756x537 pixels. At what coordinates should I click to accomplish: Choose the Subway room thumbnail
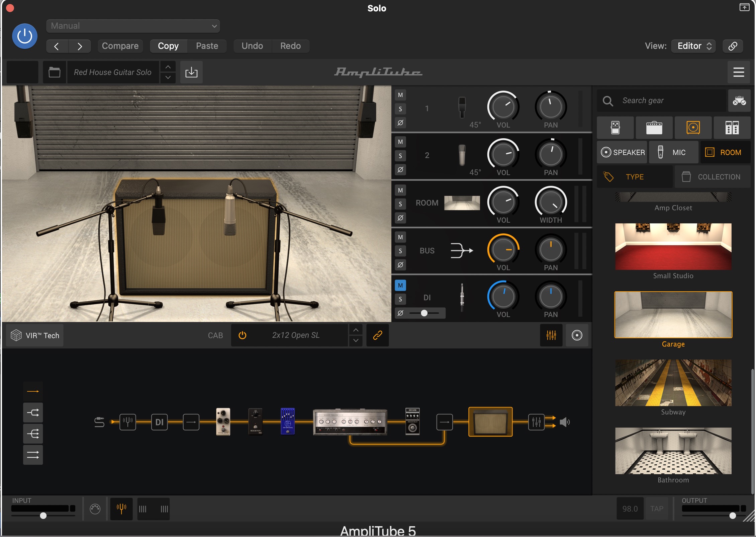click(673, 383)
